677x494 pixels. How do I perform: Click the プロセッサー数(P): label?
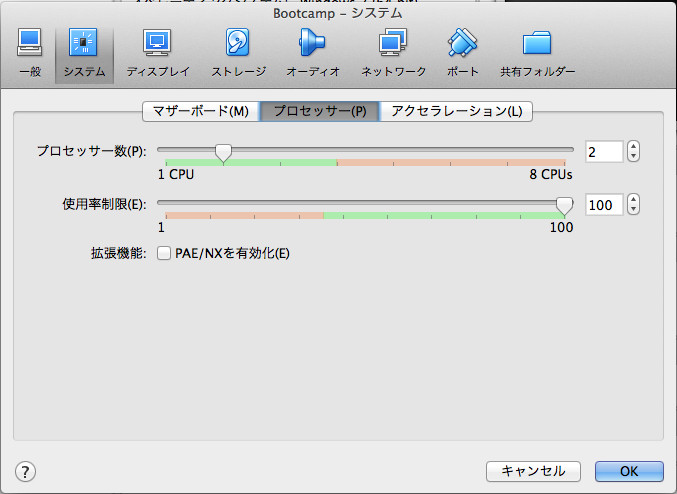tap(92, 151)
